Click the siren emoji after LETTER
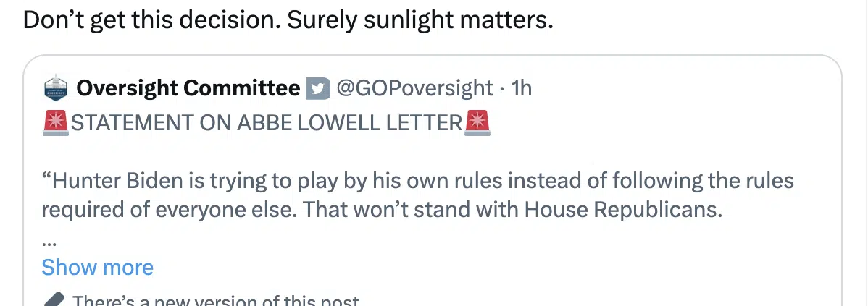 (477, 123)
